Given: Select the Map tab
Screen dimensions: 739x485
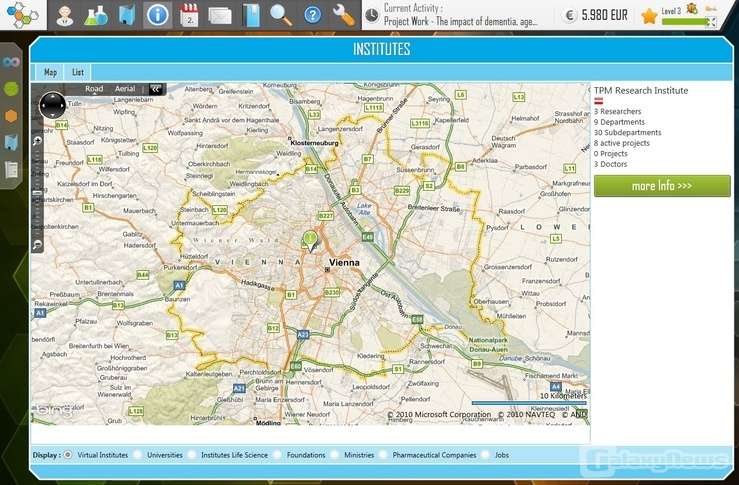Looking at the screenshot, I should [50, 72].
